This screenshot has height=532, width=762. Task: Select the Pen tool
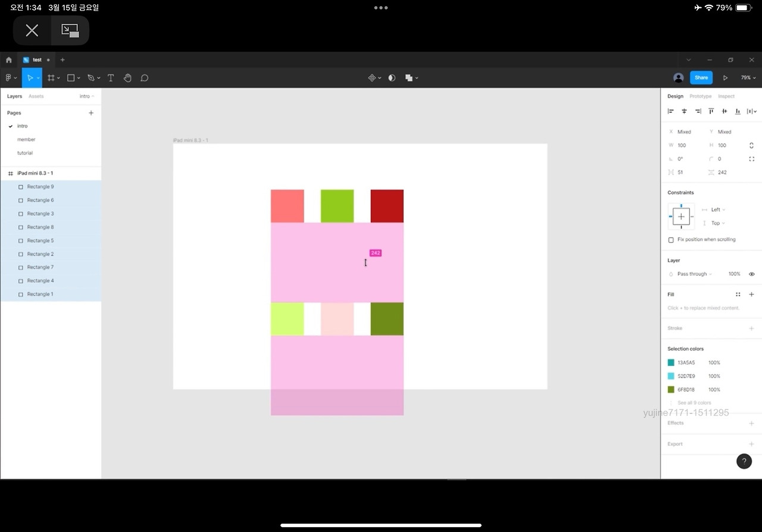[x=91, y=78]
